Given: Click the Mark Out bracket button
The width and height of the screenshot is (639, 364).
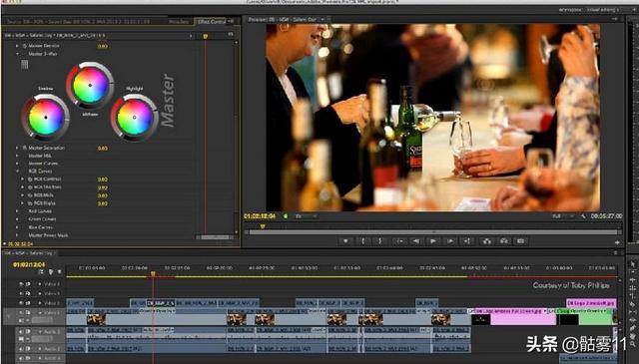Looking at the screenshot, I should 379,241.
